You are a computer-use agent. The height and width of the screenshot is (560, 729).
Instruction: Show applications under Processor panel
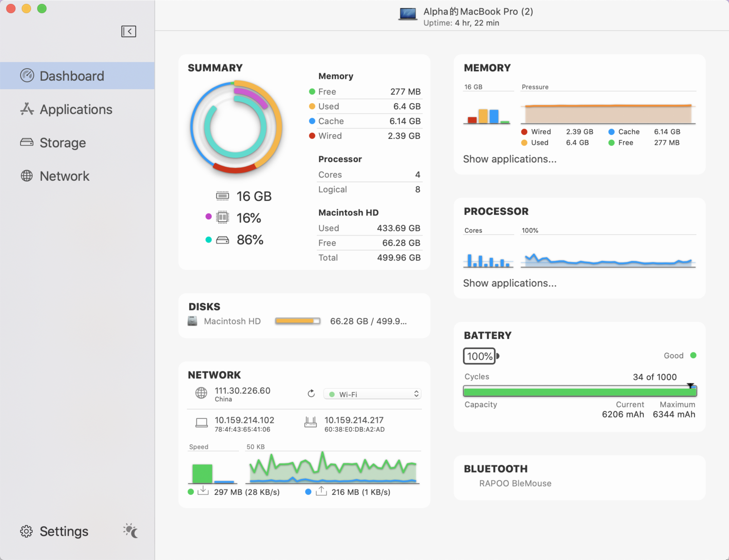pos(510,283)
